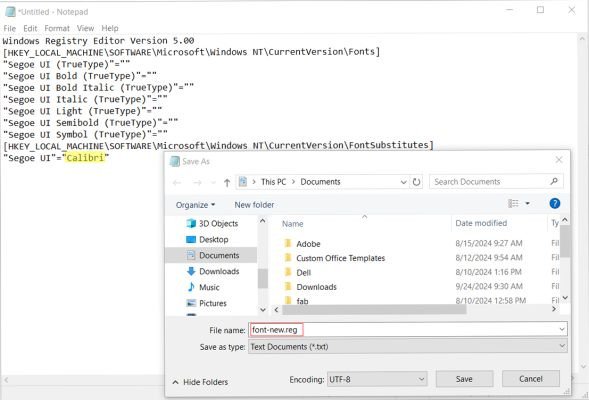Click the File name input field

[x=408, y=330]
